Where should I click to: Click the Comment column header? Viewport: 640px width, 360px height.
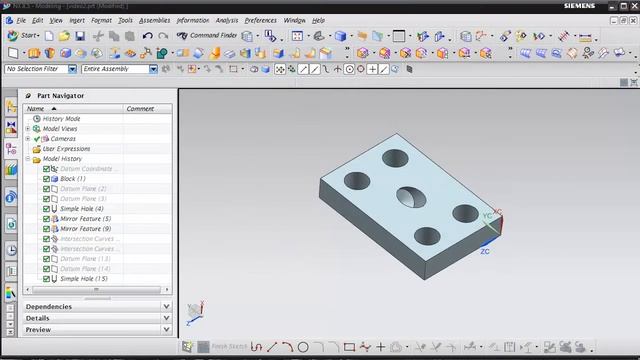(147, 109)
